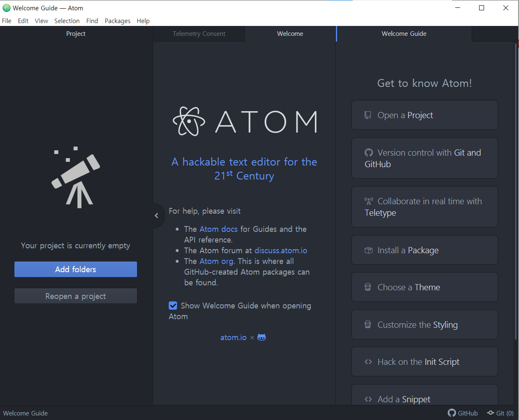Expand the Add a Snippet card
Screen dimensions: 519x420
tap(424, 395)
